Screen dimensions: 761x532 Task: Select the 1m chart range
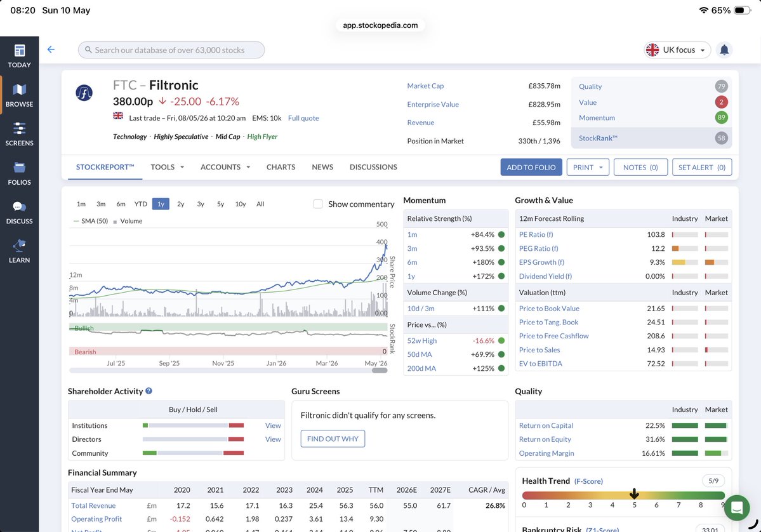click(x=81, y=204)
